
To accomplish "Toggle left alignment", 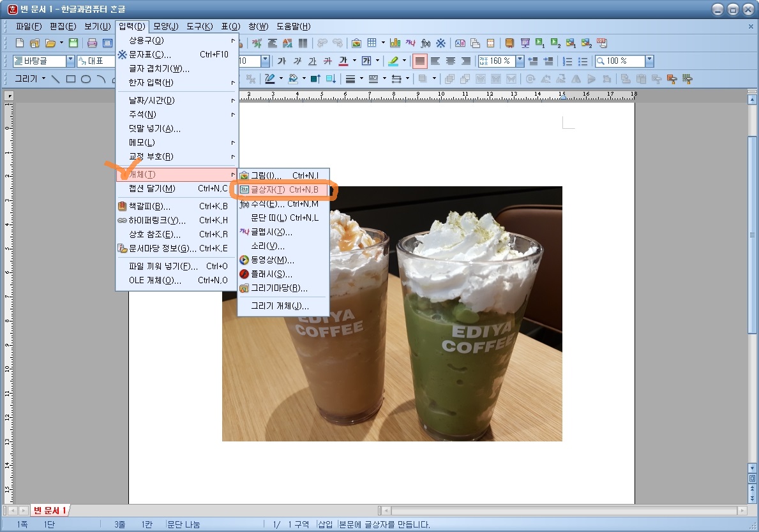I will 435,61.
